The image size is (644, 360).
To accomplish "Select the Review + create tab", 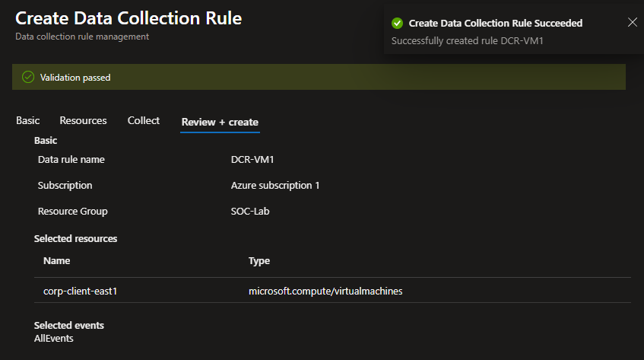I will 220,122.
